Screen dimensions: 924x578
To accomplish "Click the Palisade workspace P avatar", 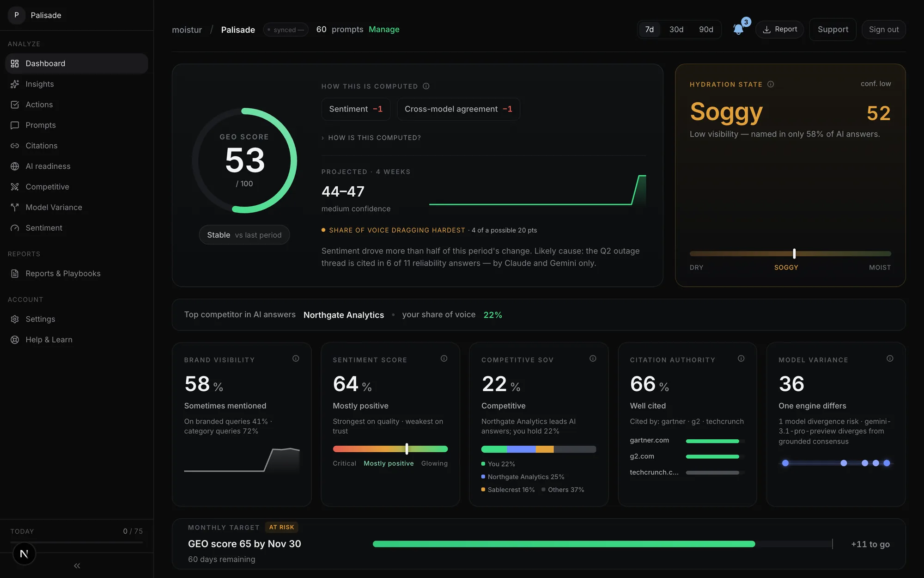I will coord(17,15).
